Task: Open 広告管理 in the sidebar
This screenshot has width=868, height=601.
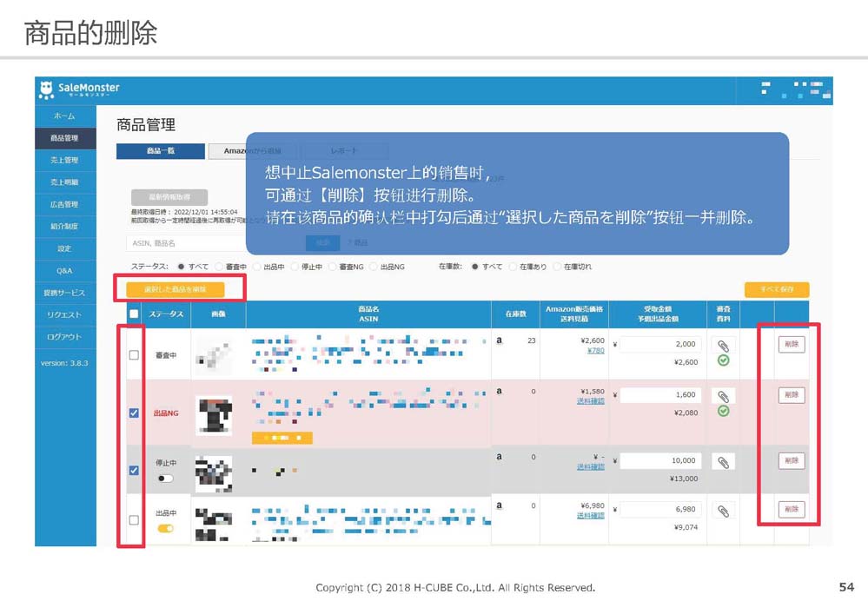Action: (x=65, y=204)
